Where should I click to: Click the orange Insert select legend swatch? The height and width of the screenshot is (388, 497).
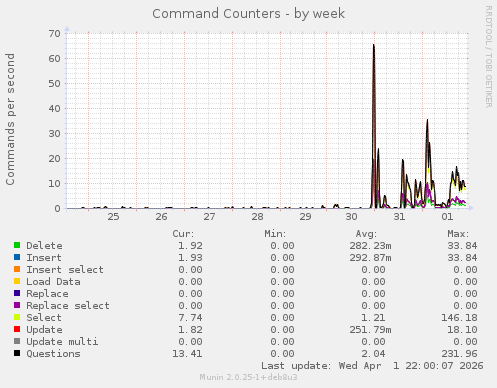coord(17,269)
